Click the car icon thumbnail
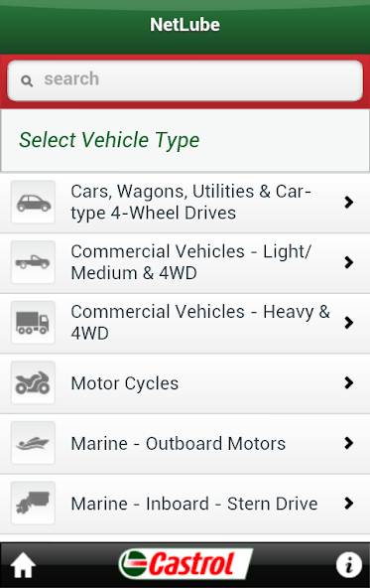The height and width of the screenshot is (588, 370). point(34,203)
